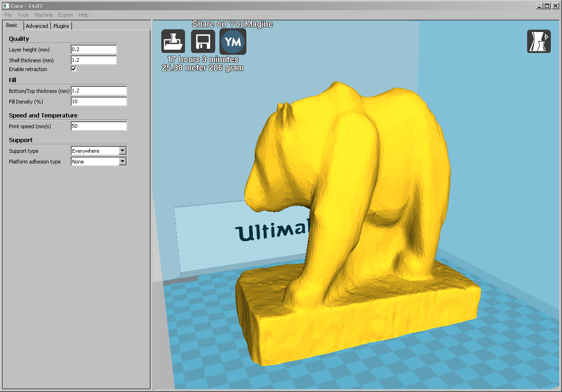
Task: Open the Tools menu
Action: [23, 15]
